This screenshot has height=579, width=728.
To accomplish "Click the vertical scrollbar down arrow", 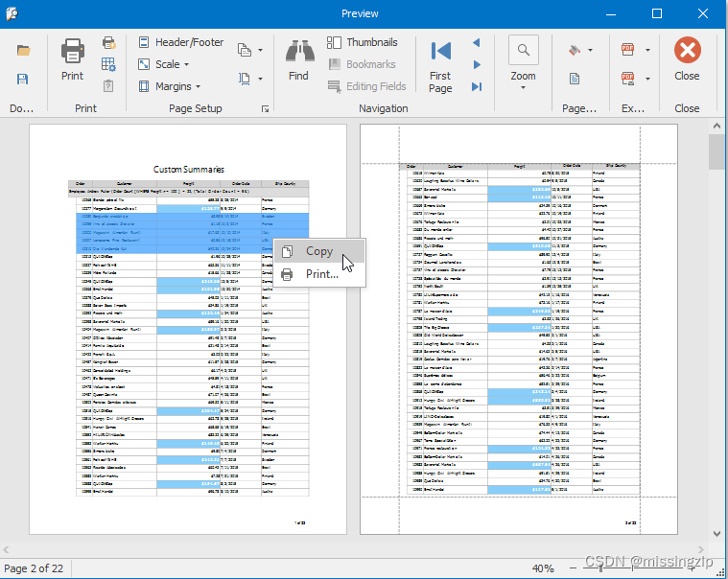I will (x=716, y=534).
